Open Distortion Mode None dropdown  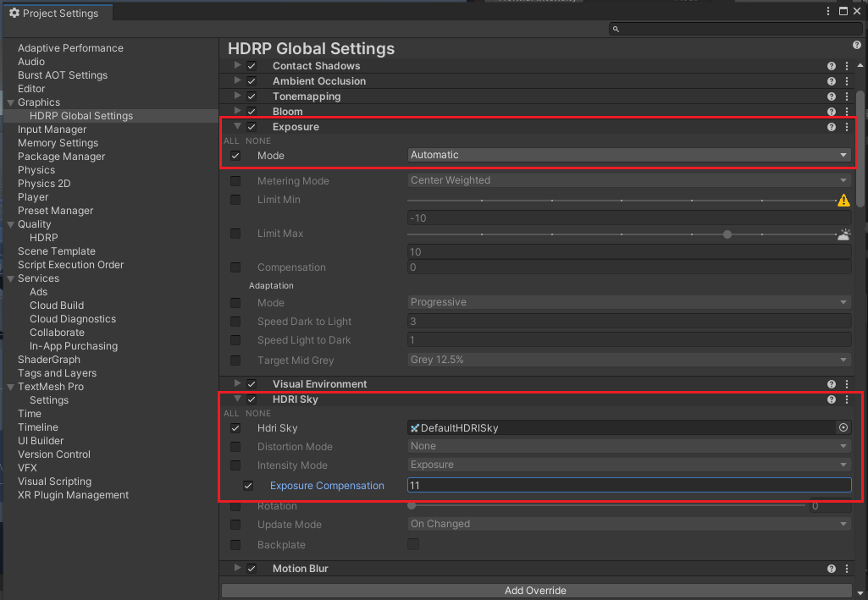coord(629,446)
